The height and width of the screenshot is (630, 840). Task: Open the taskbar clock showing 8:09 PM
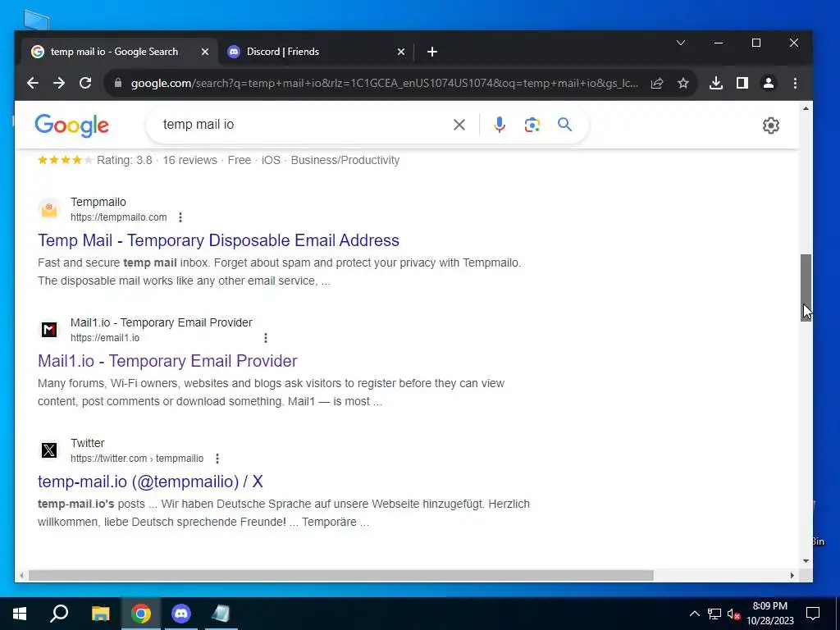pos(769,614)
